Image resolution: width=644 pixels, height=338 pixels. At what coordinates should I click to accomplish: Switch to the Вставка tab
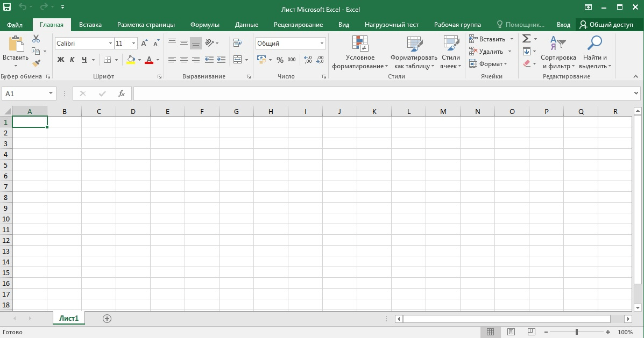pyautogui.click(x=90, y=25)
